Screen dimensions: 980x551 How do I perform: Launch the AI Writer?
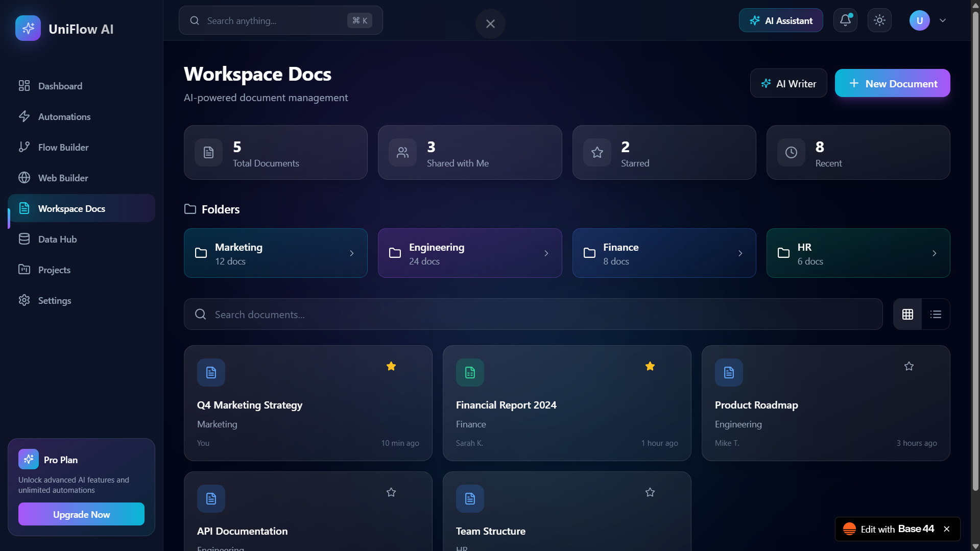pos(788,83)
